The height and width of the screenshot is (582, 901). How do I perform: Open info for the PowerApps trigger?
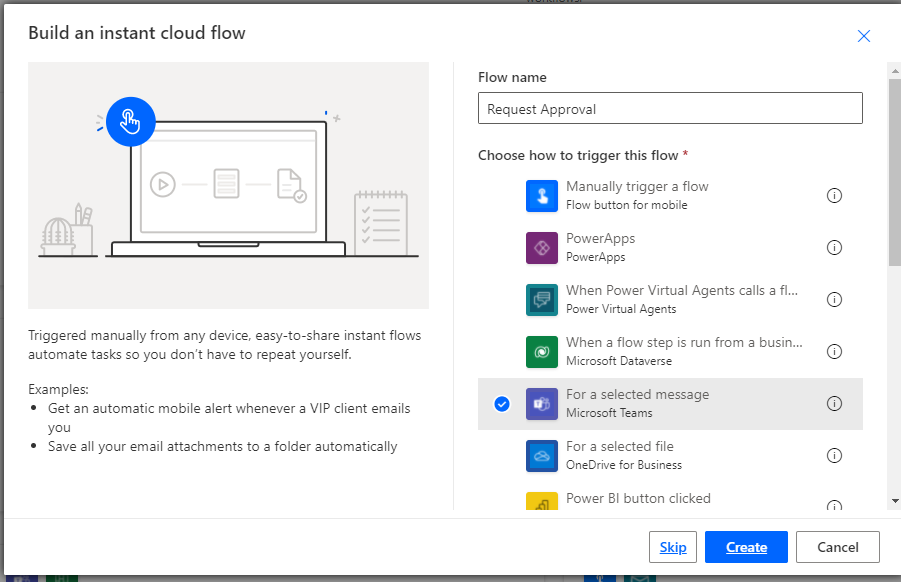pyautogui.click(x=834, y=247)
